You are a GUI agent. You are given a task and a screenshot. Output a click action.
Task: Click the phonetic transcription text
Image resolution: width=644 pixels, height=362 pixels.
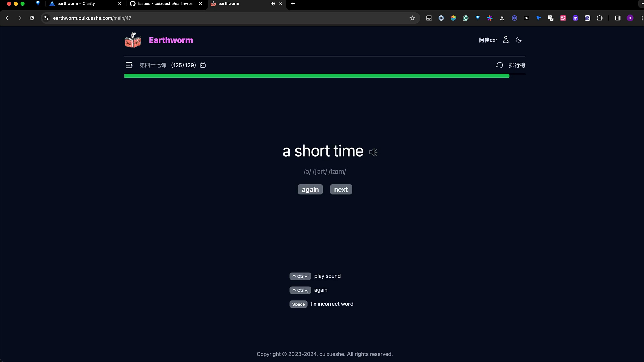(x=325, y=171)
